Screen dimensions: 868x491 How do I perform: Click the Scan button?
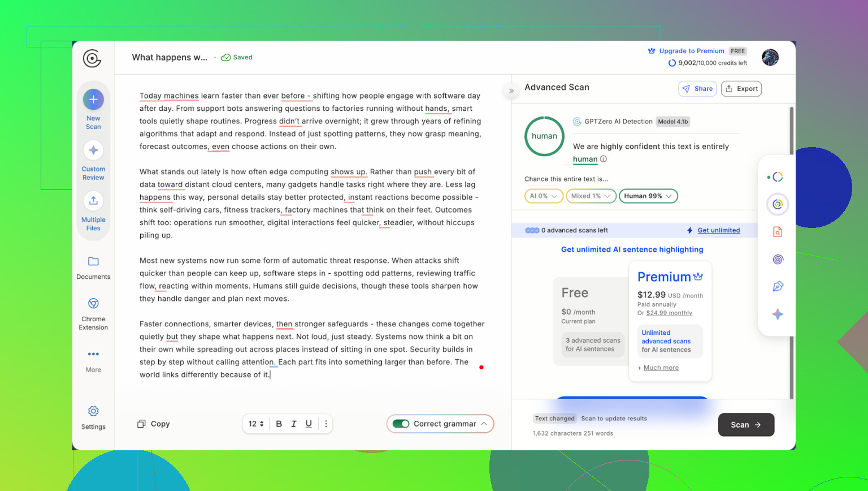coord(745,425)
